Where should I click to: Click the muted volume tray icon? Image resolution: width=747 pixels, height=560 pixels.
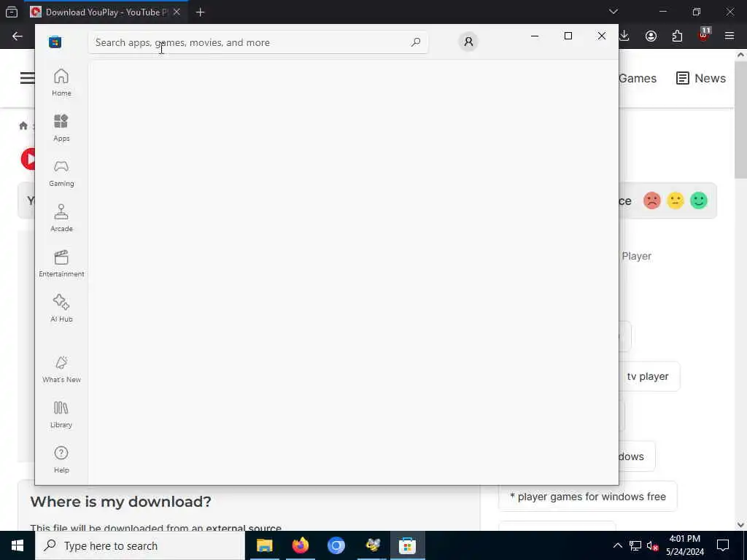click(x=652, y=545)
